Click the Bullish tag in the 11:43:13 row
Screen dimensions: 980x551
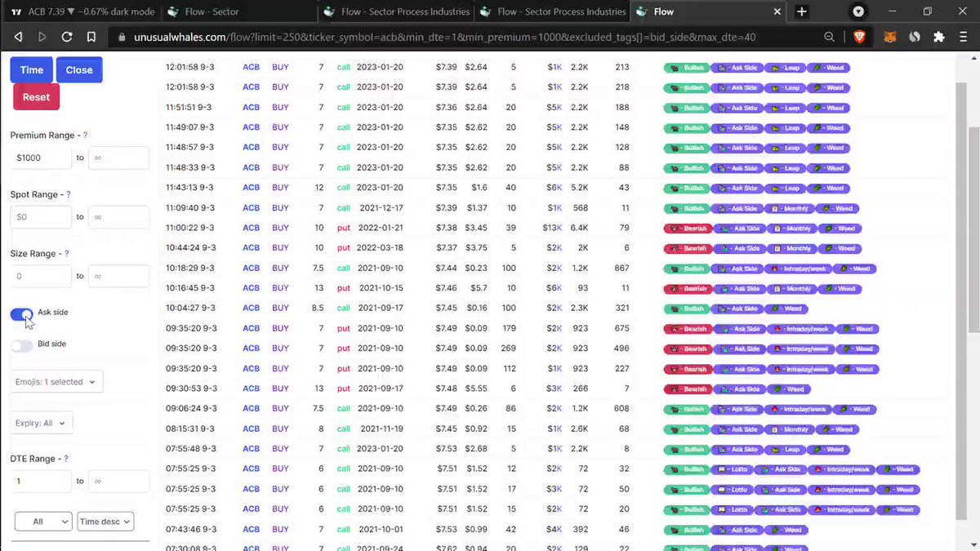coord(686,189)
